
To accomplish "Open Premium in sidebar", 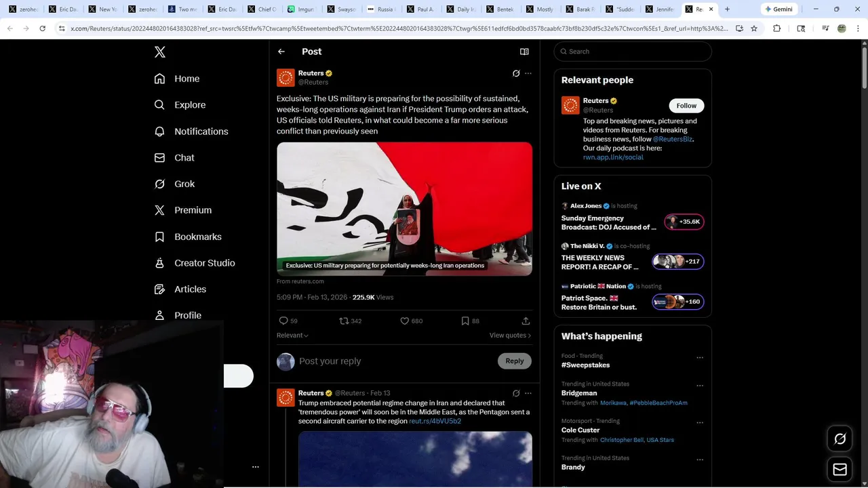I will click(183, 210).
